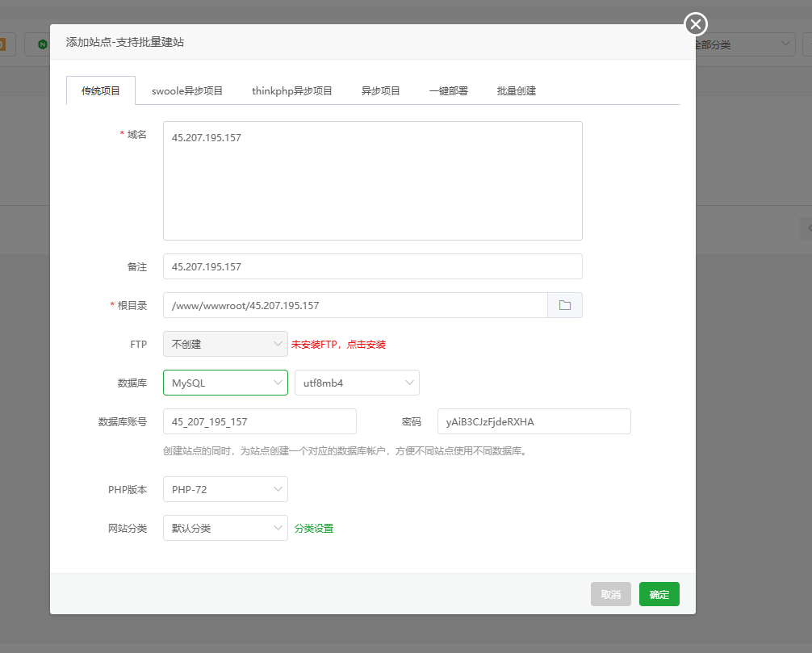Switch to the swoole异步项目 tab
The image size is (812, 653).
coord(187,91)
